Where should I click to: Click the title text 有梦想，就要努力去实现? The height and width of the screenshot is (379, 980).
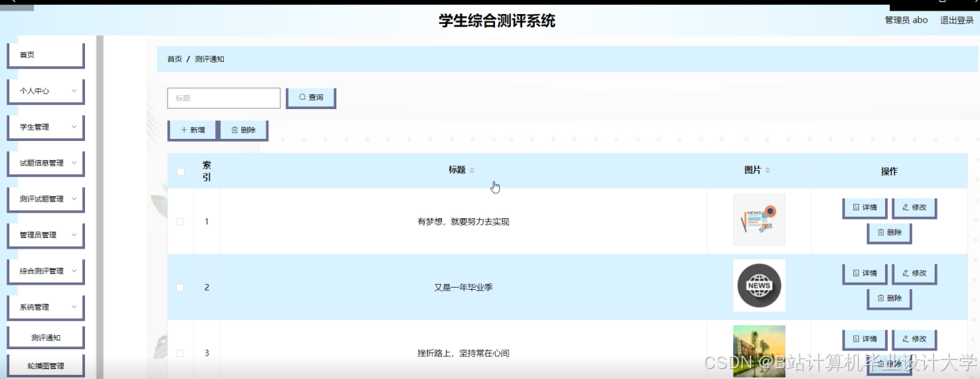[x=463, y=222]
